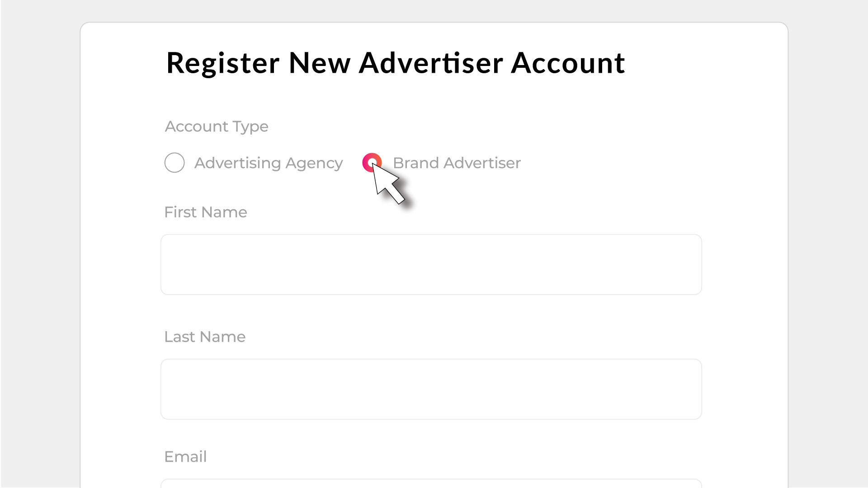This screenshot has height=488, width=868.
Task: Select the Advertising Agency radio button
Action: coord(175,163)
